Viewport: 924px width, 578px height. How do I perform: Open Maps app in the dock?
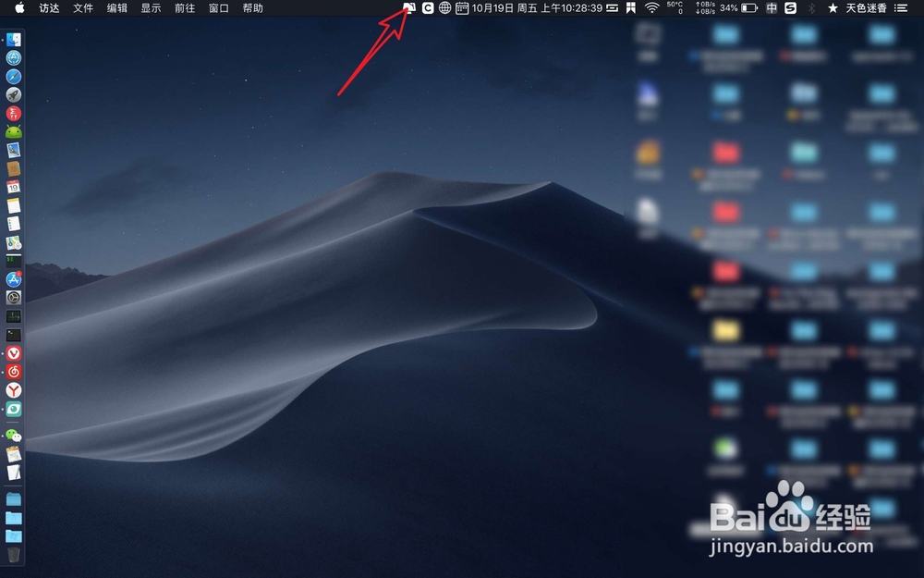(x=14, y=242)
